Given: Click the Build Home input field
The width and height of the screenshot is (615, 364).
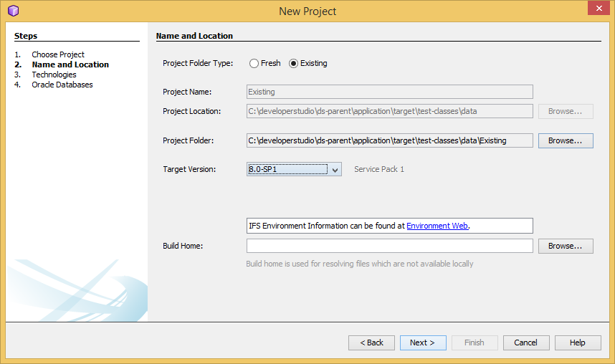Looking at the screenshot, I should [389, 246].
